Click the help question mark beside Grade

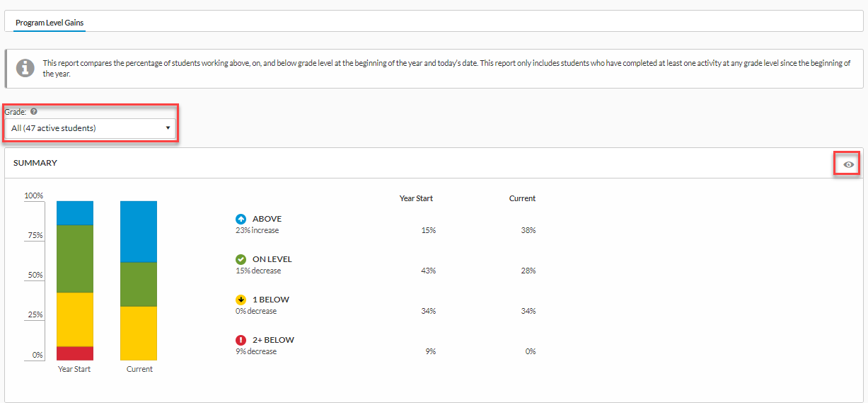[x=33, y=112]
